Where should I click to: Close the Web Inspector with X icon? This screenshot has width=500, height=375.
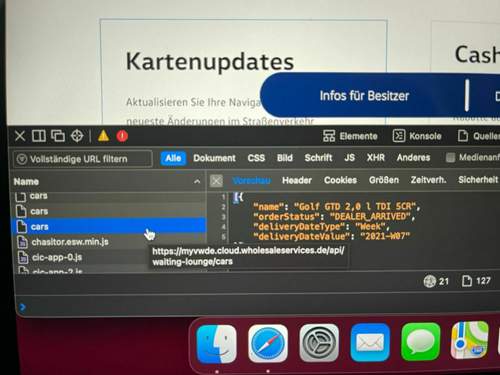coord(20,136)
